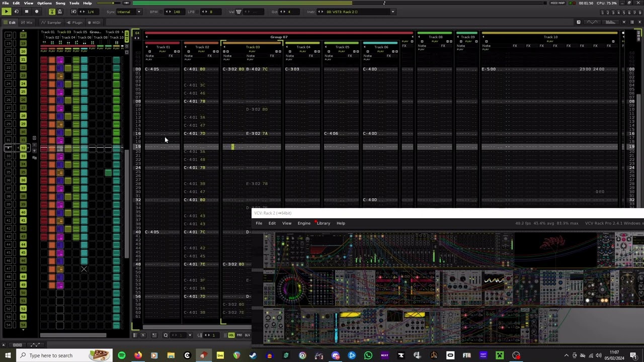
Task: Open the Song menu
Action: (x=60, y=3)
